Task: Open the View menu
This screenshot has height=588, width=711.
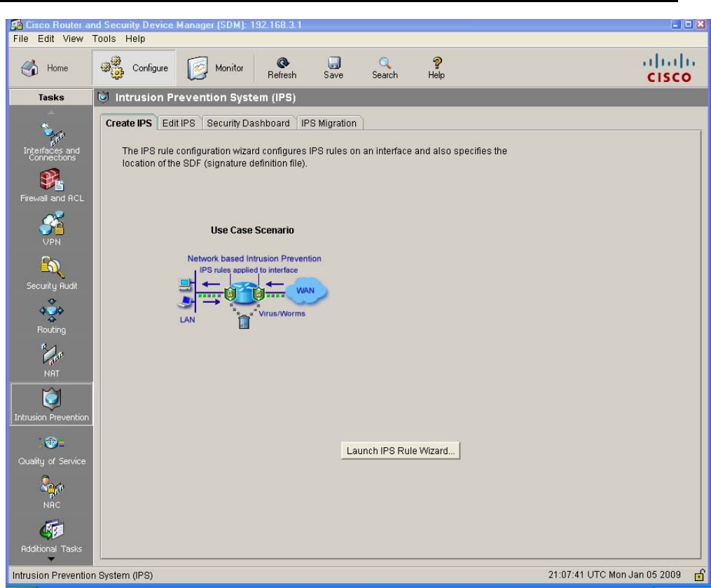Action: tap(73, 39)
